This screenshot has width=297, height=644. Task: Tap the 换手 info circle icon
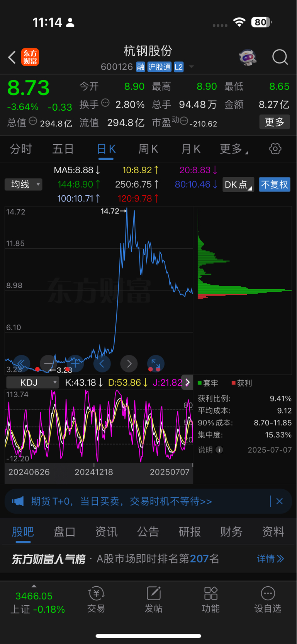point(105,103)
